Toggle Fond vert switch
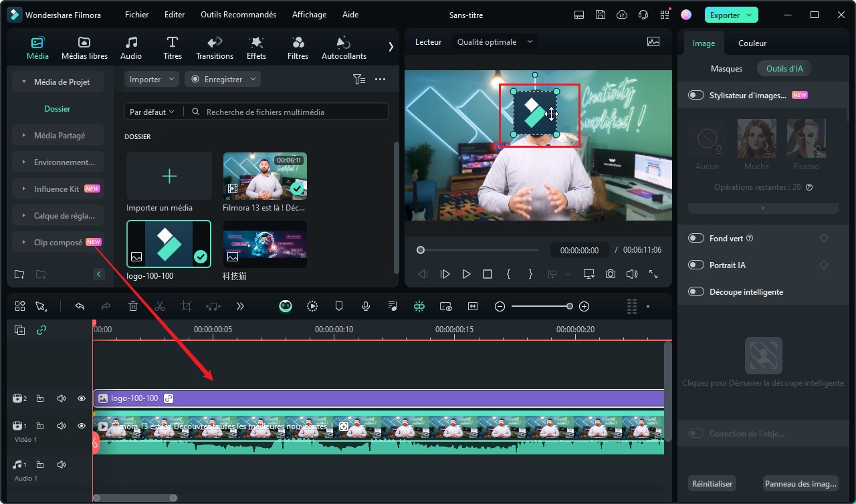Screen dimensions: 856x504 click(696, 238)
